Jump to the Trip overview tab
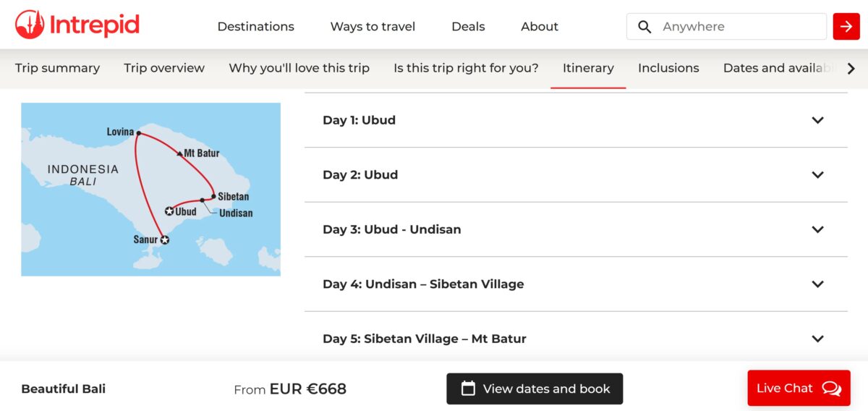 [x=164, y=68]
